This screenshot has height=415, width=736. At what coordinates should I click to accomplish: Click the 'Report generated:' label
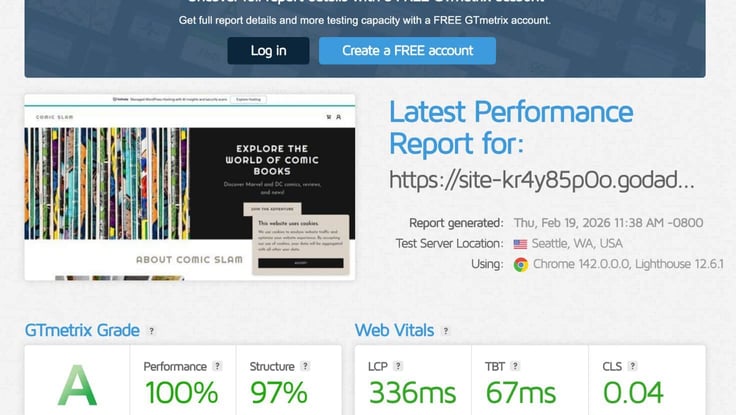pyautogui.click(x=456, y=223)
